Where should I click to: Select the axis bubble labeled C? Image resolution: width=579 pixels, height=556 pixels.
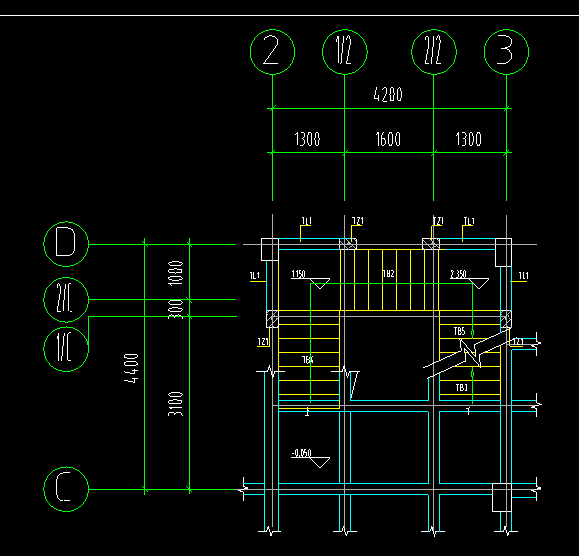pos(66,489)
